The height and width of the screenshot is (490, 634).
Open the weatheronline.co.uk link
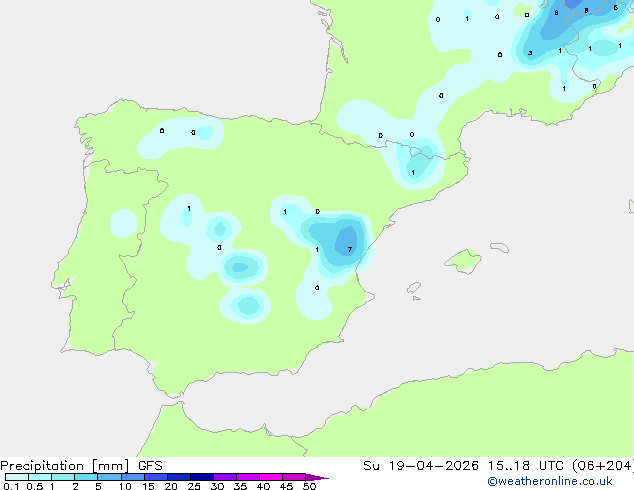coord(550,481)
